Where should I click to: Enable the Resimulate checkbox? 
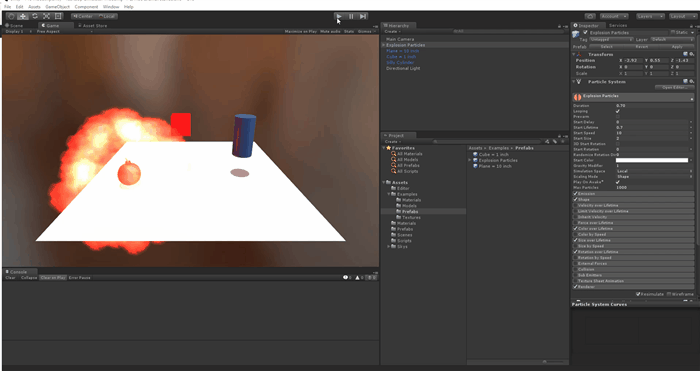(639, 294)
